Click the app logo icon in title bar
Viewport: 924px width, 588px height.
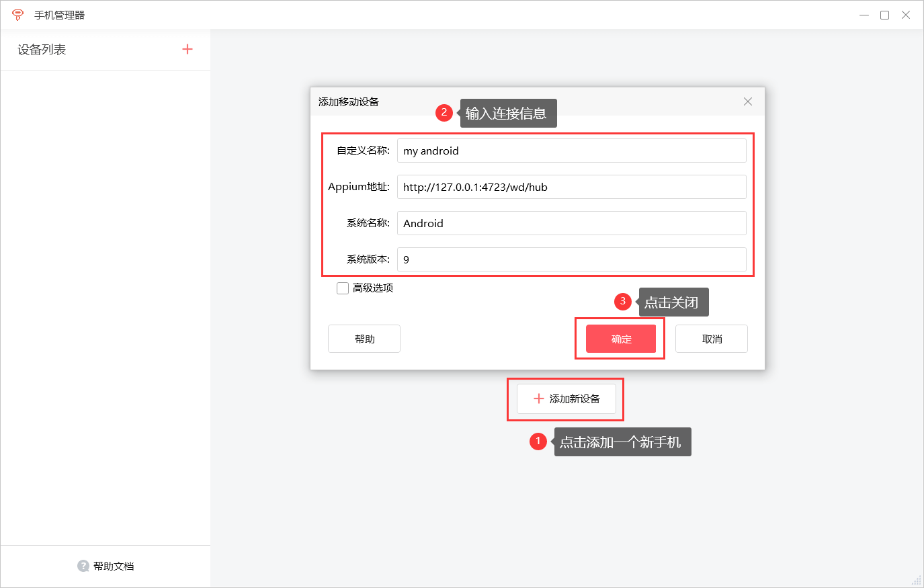click(18, 15)
